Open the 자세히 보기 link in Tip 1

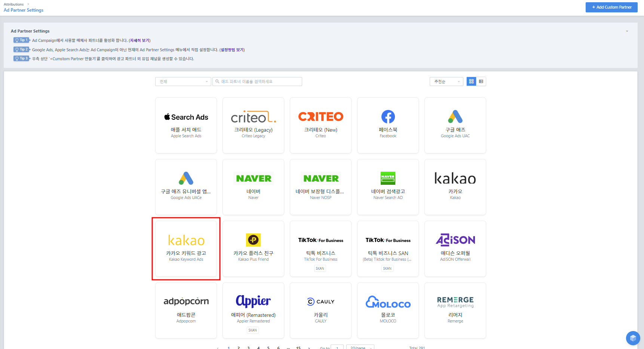point(139,40)
